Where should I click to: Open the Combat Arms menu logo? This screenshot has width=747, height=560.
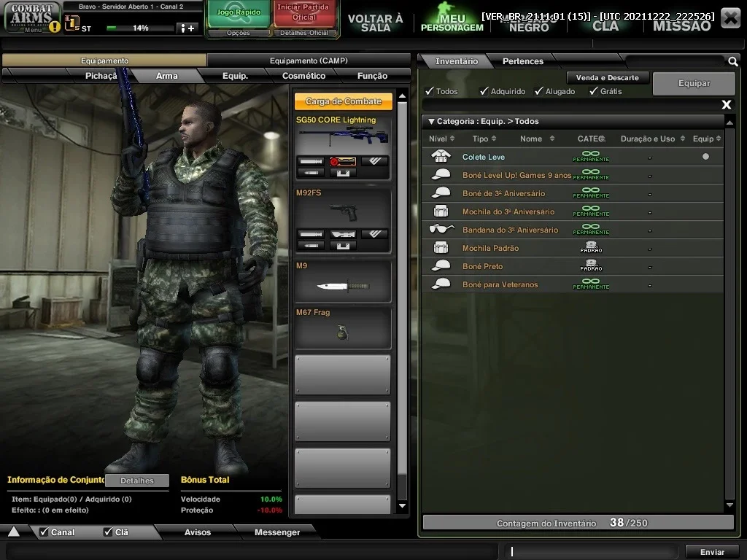31,17
